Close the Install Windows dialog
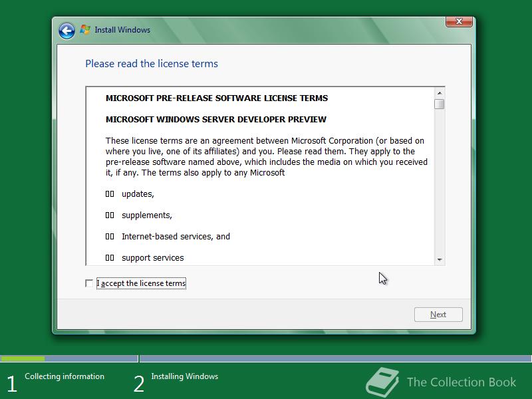The image size is (532, 399). [459, 21]
